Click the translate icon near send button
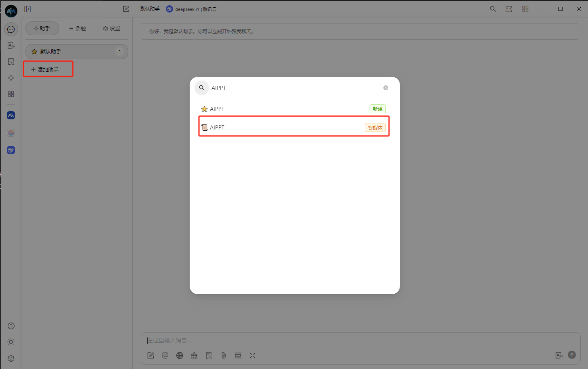 click(559, 355)
